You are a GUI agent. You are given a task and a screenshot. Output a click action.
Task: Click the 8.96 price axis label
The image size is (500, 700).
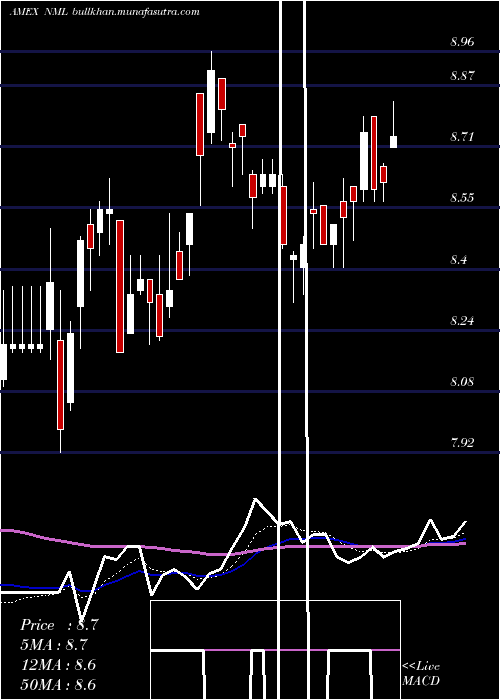[x=462, y=42]
